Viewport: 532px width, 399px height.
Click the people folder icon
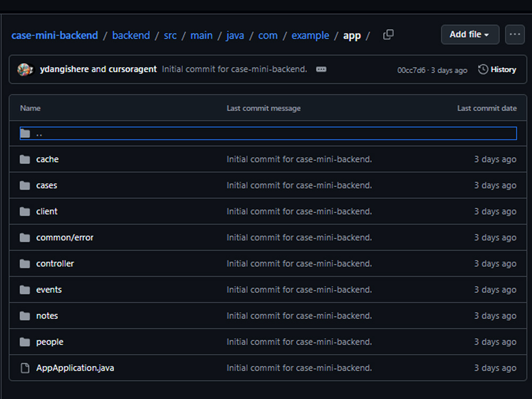25,342
